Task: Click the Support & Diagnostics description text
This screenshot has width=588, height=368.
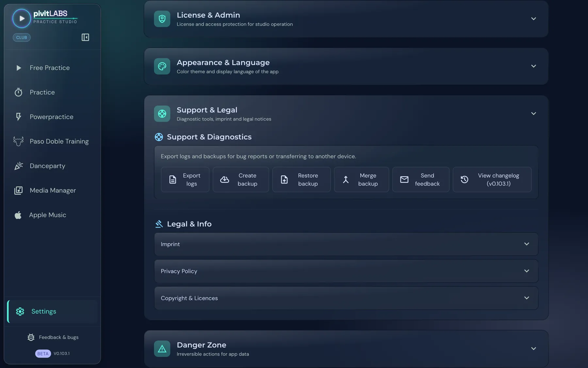Action: click(x=258, y=156)
